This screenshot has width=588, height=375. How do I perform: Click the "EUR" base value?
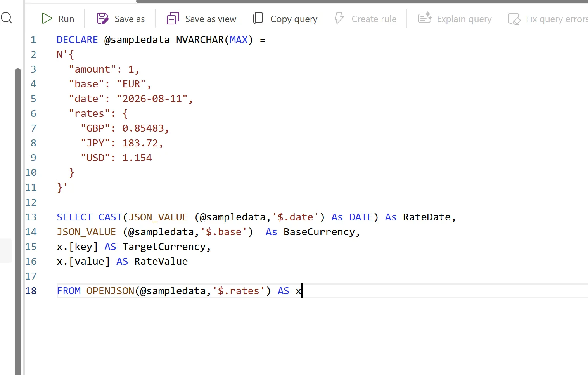tap(131, 84)
